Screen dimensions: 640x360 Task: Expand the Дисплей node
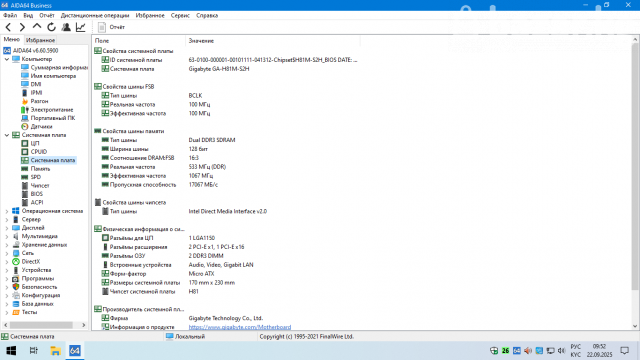(7, 228)
